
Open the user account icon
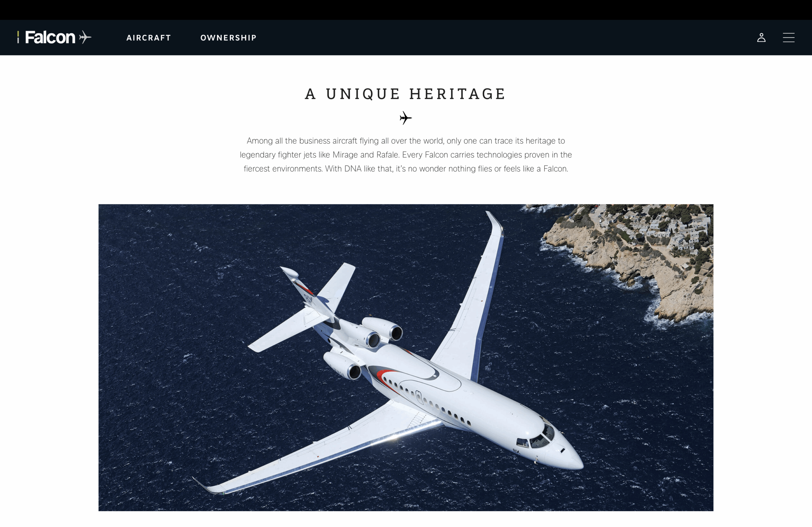pyautogui.click(x=761, y=37)
